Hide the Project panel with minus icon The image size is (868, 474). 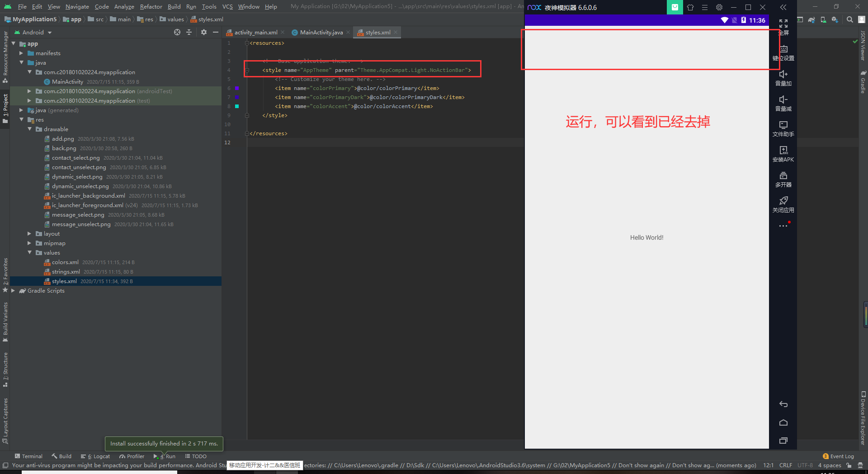216,32
